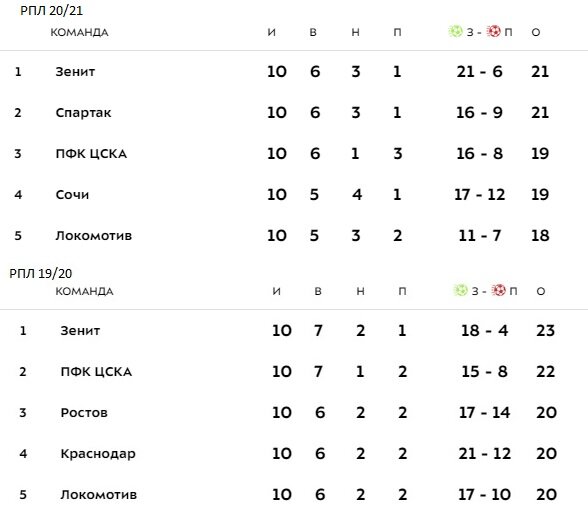Open Краснодар team row
588x516 pixels.
tap(98, 454)
